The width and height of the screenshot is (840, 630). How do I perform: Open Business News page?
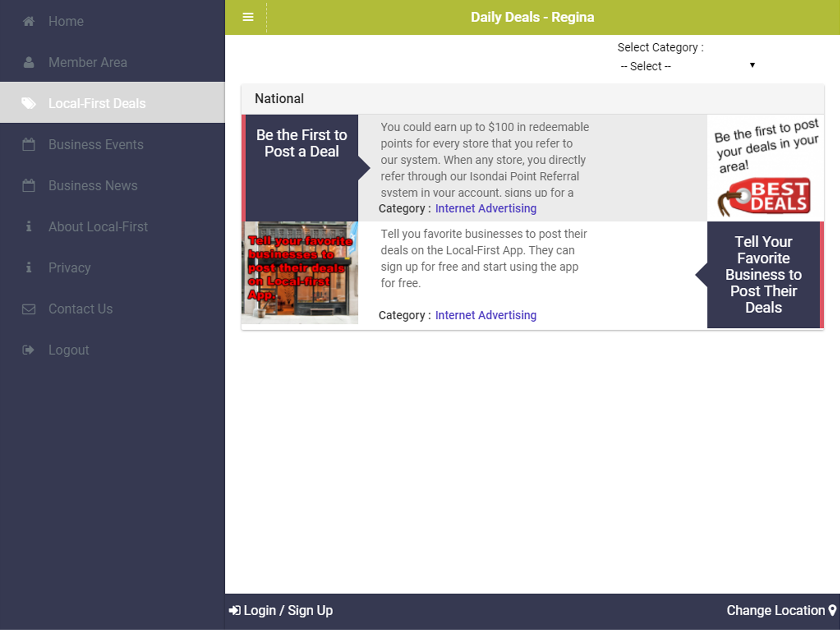[113, 185]
